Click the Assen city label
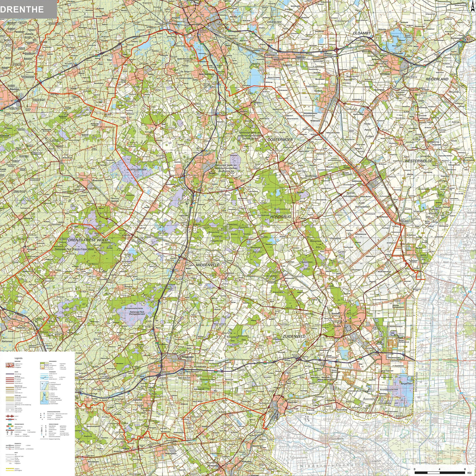This screenshot has width=476, height=476. [212, 173]
